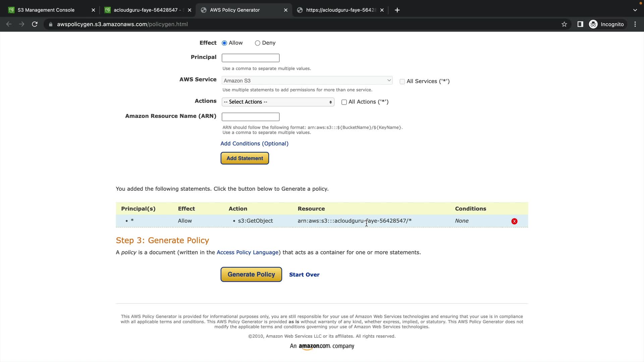Bookmark this page with the star icon
Viewport: 644px width, 362px height.
(x=564, y=24)
